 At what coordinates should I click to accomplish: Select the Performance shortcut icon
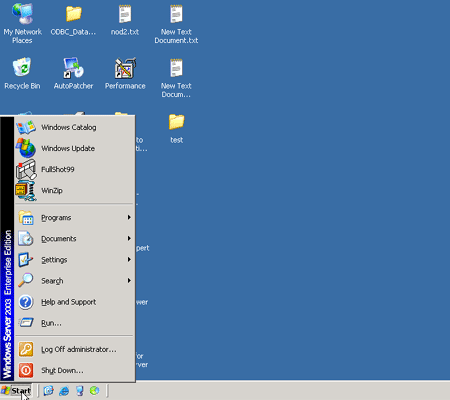click(x=125, y=74)
